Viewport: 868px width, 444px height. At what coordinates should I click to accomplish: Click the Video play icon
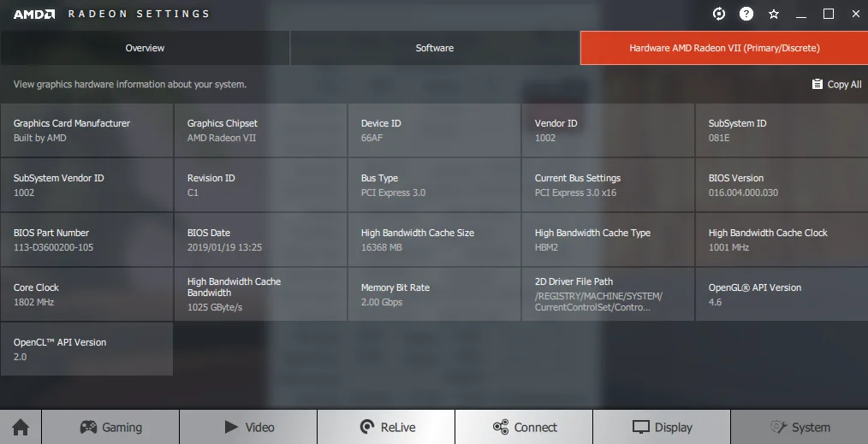[x=231, y=427]
